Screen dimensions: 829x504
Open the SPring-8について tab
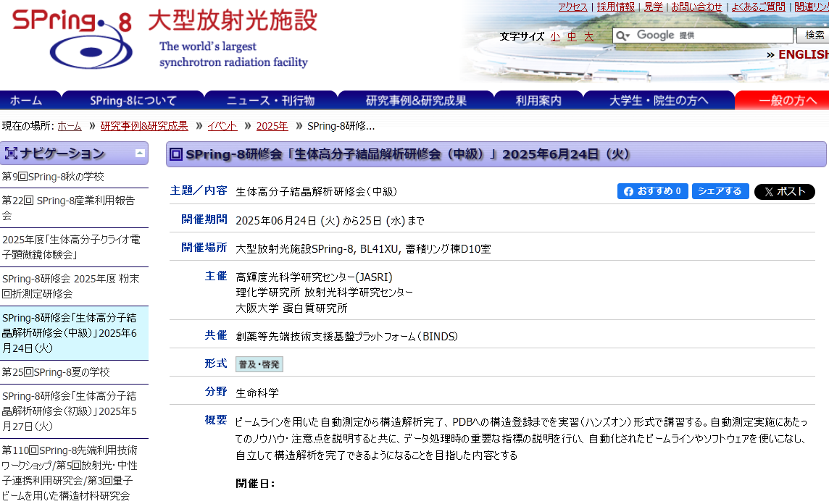coord(133,101)
